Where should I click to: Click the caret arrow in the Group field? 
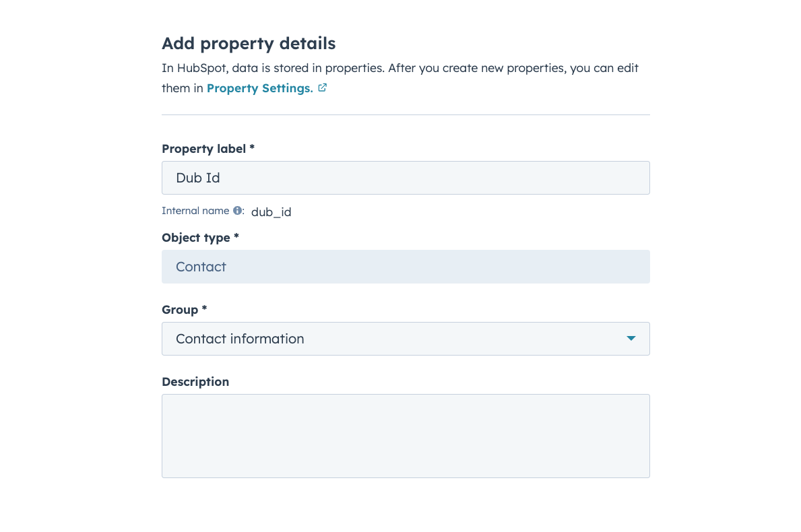(x=631, y=339)
